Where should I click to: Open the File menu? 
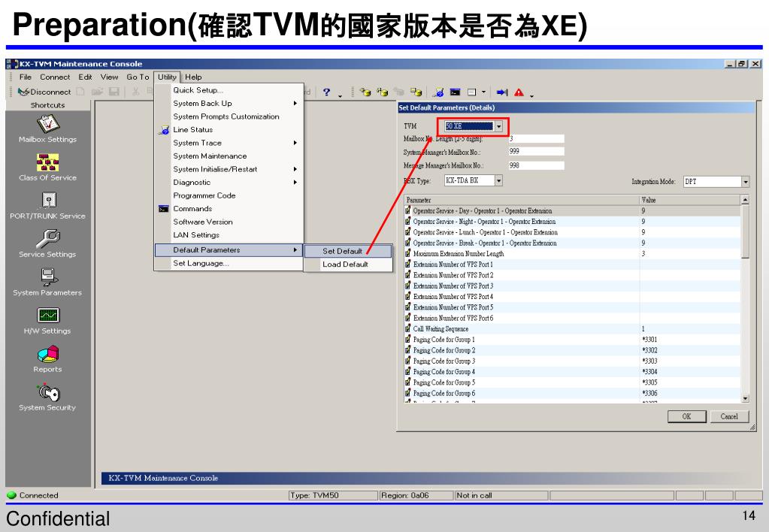pyautogui.click(x=26, y=77)
